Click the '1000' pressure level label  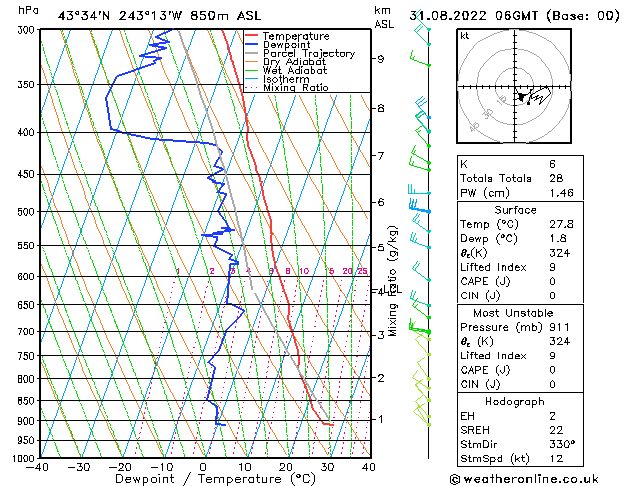(26, 458)
